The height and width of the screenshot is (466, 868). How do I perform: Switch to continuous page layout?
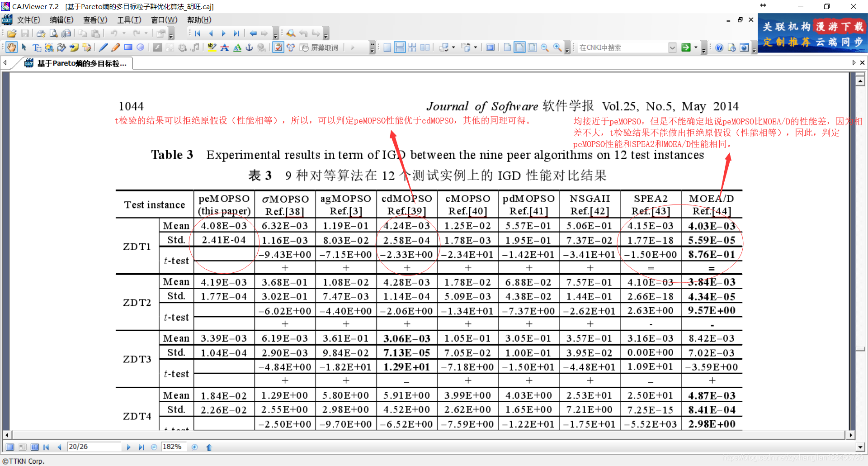tap(400, 48)
